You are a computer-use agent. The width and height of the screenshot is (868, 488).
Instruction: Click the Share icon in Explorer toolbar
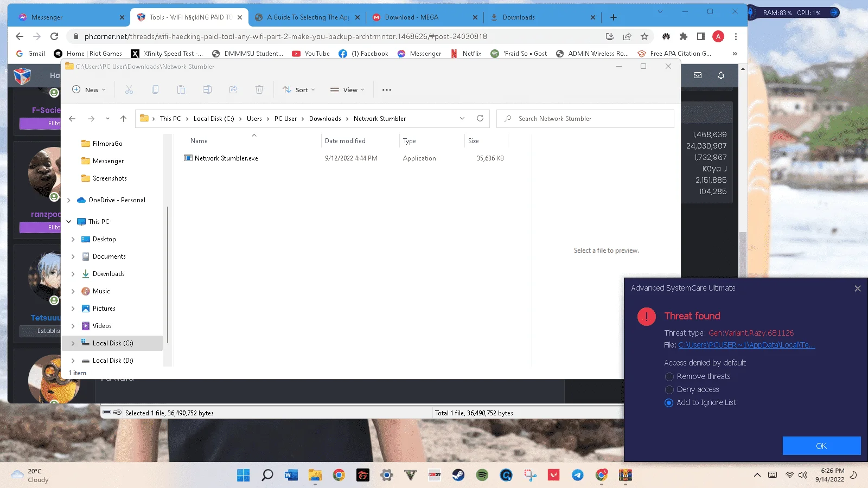[233, 90]
